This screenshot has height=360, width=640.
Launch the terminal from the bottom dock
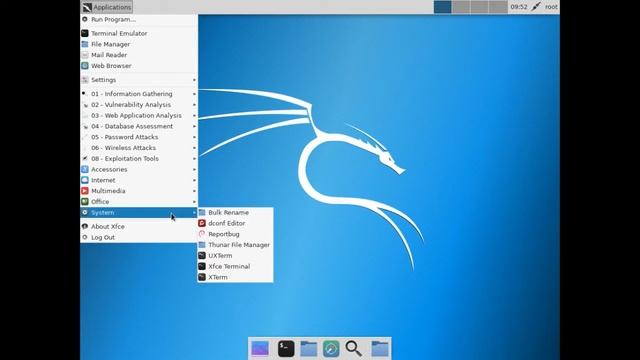pyautogui.click(x=286, y=349)
